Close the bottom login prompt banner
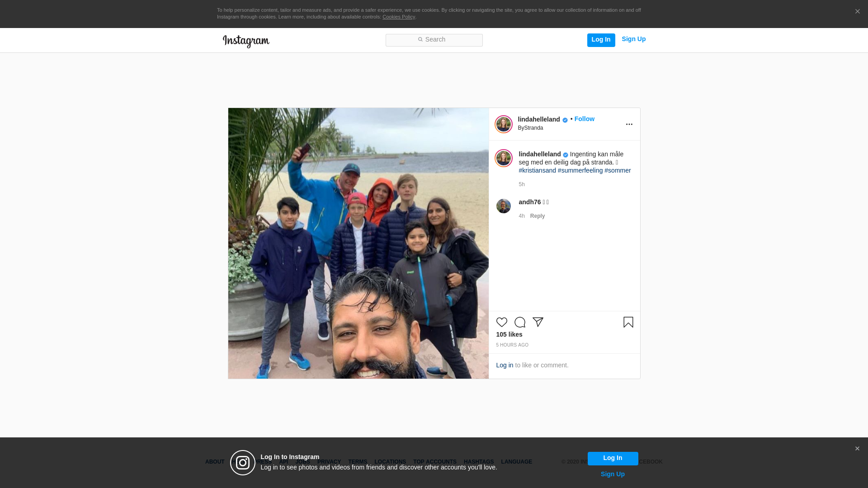Screen dimensions: 868x488 [x=857, y=449]
